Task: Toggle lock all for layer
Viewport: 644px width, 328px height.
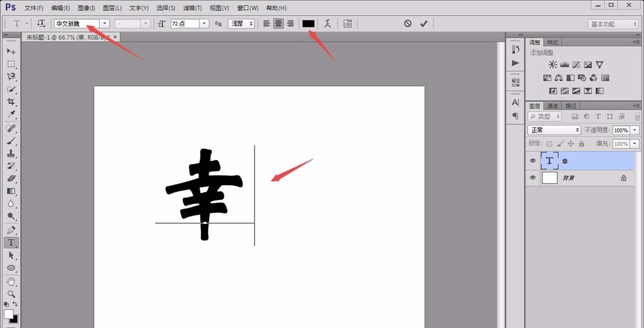Action: click(582, 144)
